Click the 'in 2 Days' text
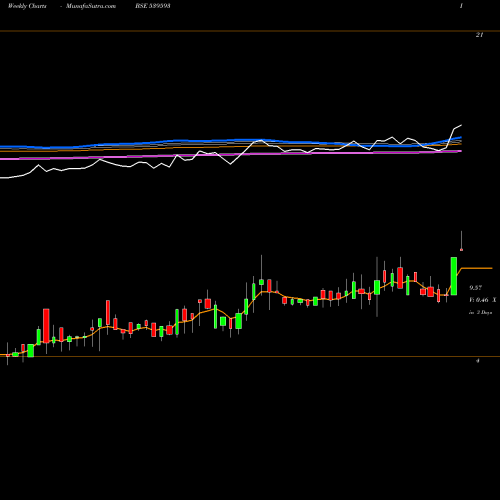Screen dimensions: 500x500 pos(480,313)
